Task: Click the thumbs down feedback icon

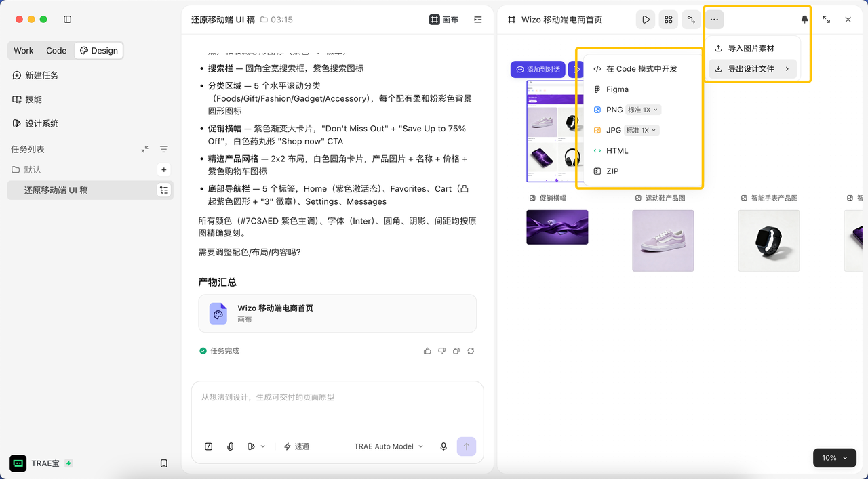Action: click(441, 351)
